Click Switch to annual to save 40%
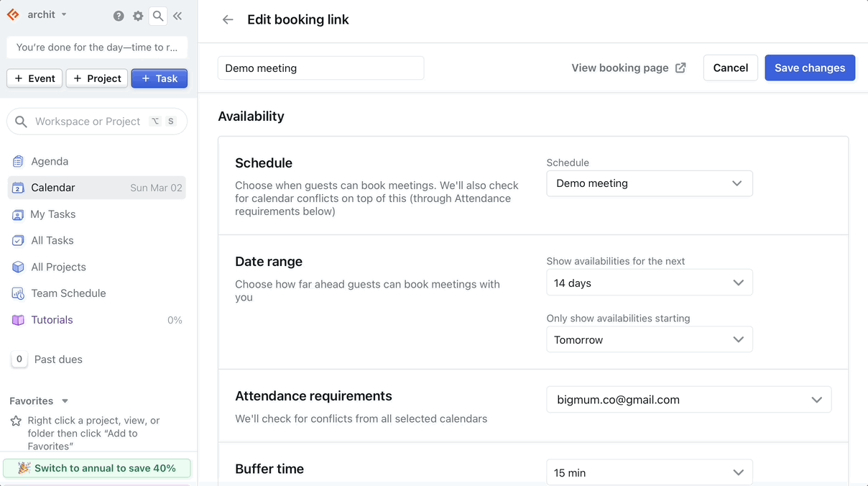 pyautogui.click(x=97, y=467)
